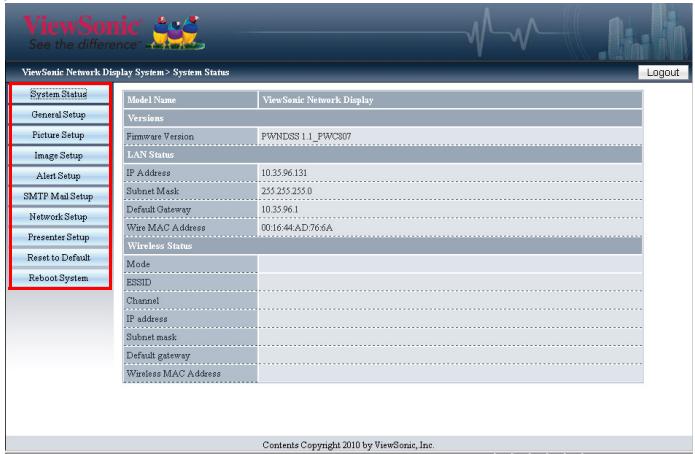Viewport: 695px width, 454px height.
Task: Click the 'Firmware Version' label
Action: pos(160,136)
